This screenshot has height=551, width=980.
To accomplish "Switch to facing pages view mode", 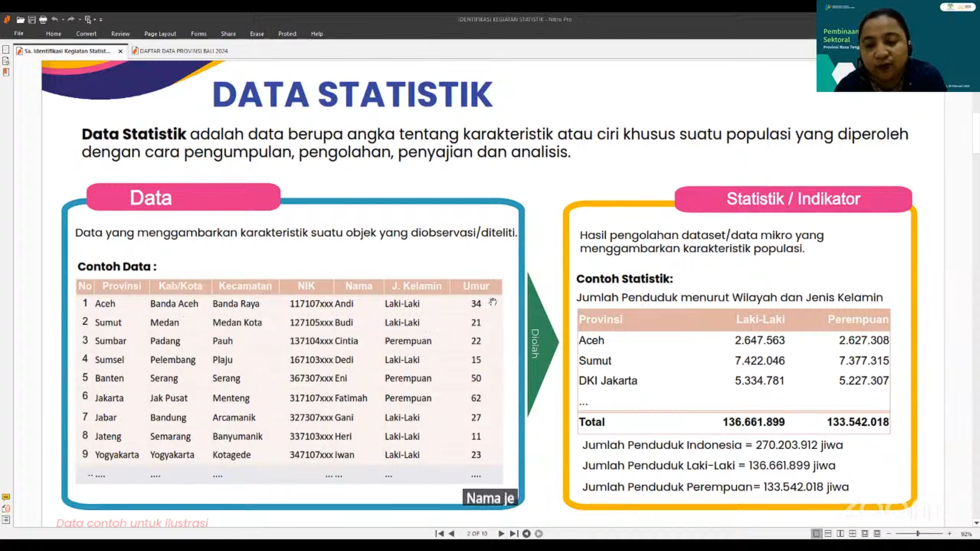I will click(x=840, y=534).
